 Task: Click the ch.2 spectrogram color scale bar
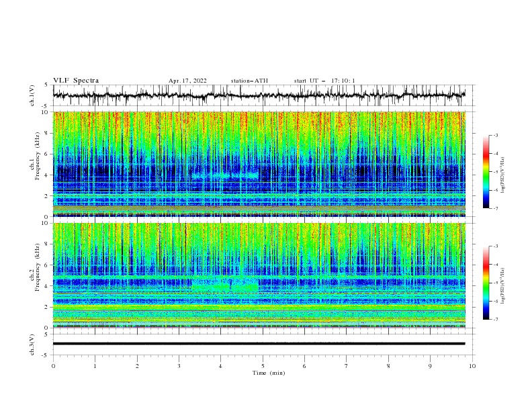click(x=486, y=283)
